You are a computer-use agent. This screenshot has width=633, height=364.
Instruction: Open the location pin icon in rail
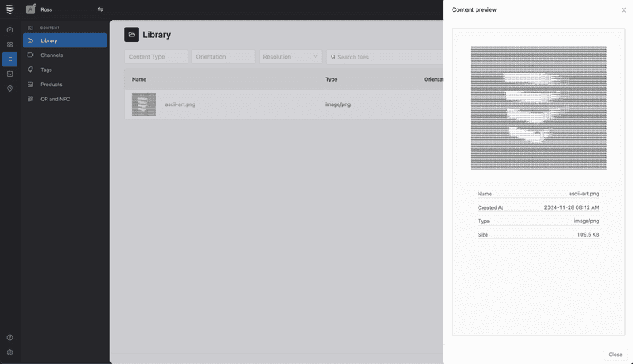[9, 89]
